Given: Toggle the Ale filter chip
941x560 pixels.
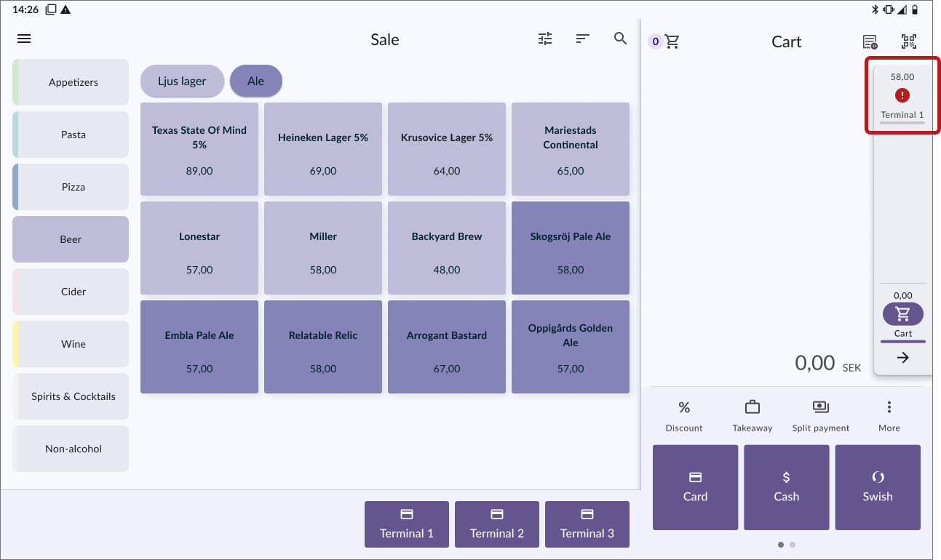Looking at the screenshot, I should (x=255, y=81).
